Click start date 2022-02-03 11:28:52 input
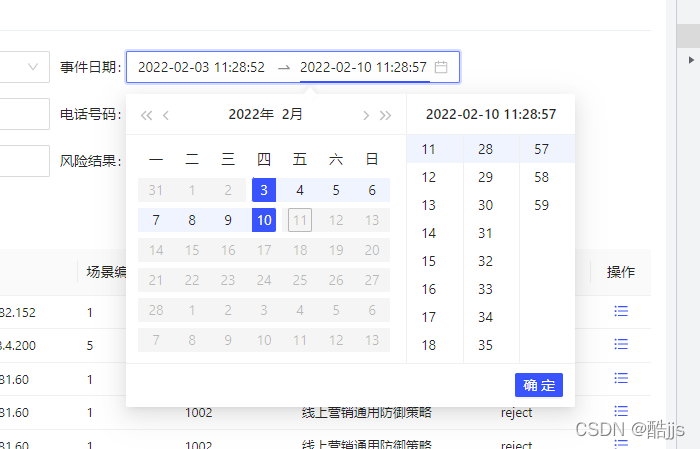Image resolution: width=700 pixels, height=449 pixels. pos(201,67)
